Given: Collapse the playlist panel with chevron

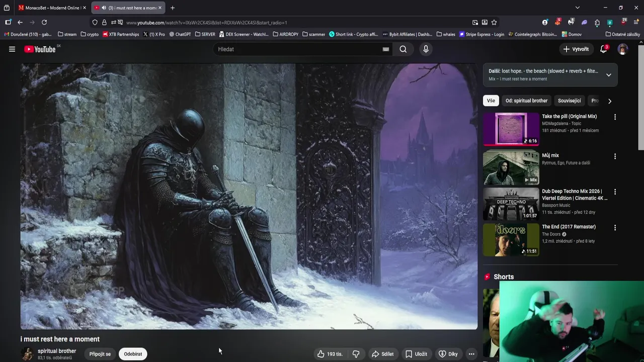Looking at the screenshot, I should pos(609,75).
